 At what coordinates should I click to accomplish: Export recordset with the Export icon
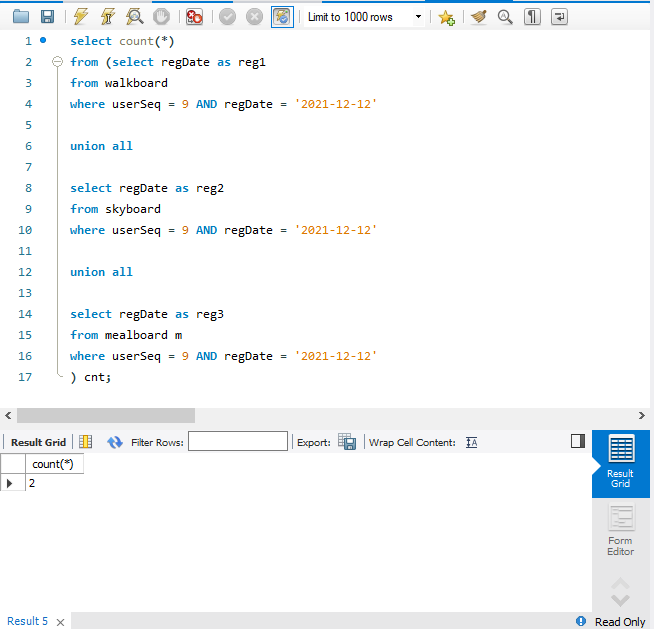(347, 442)
